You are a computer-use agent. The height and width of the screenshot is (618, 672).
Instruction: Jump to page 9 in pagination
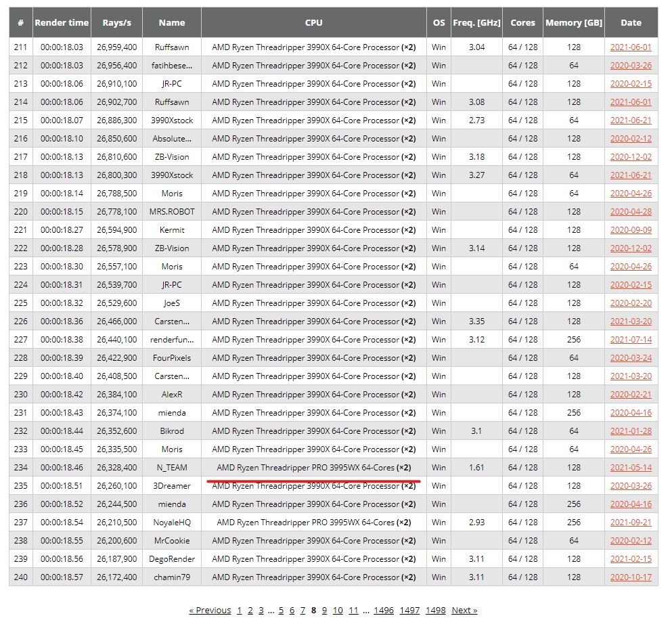(324, 611)
